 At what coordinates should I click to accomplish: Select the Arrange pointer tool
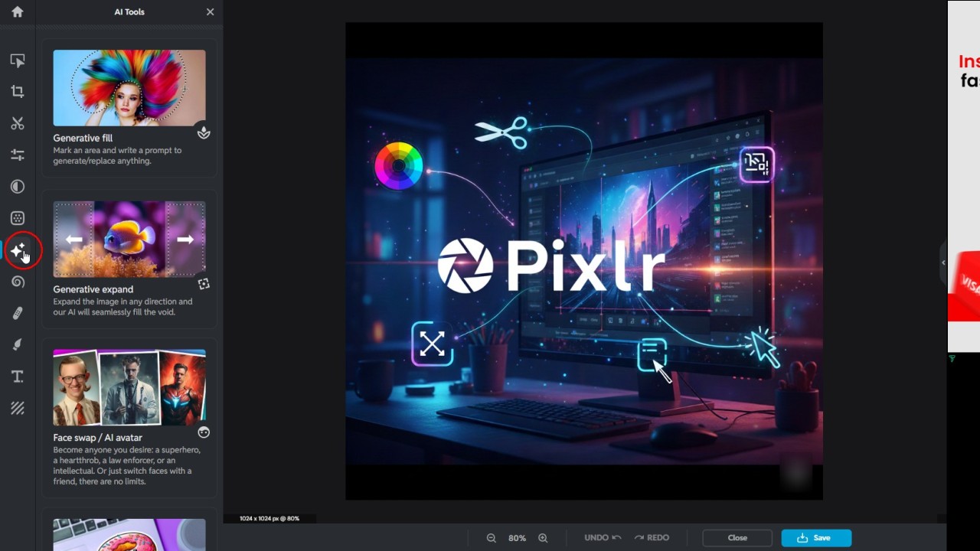pyautogui.click(x=17, y=60)
